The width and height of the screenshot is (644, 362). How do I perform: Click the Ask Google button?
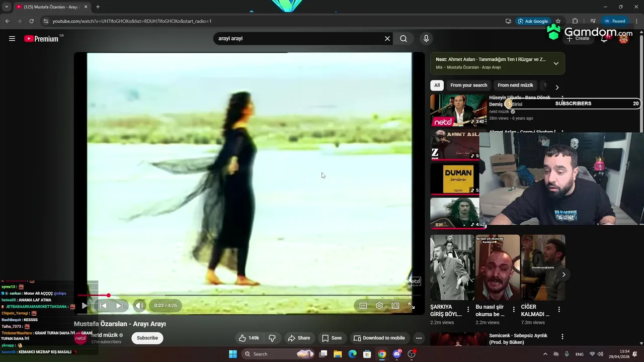click(533, 21)
